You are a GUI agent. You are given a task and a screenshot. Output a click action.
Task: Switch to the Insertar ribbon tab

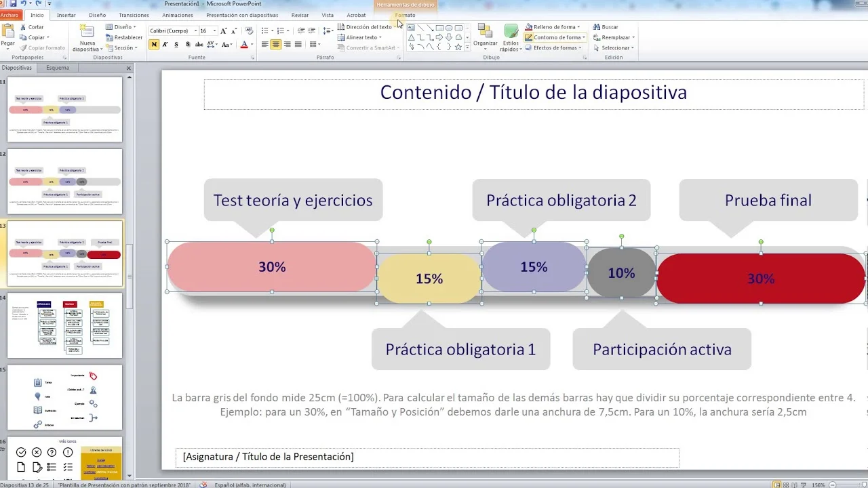pyautogui.click(x=66, y=15)
